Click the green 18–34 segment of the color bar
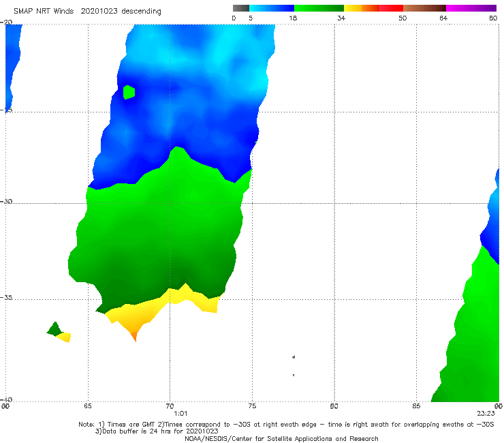Screen dimensions: 504x443 coord(319,8)
